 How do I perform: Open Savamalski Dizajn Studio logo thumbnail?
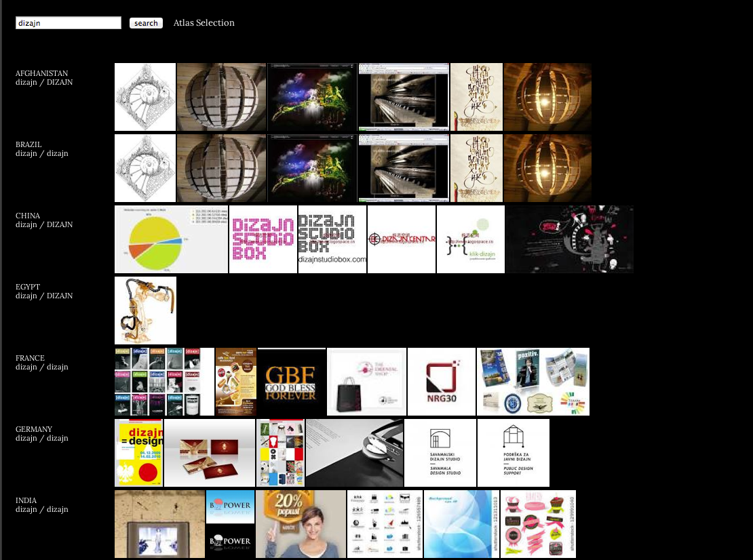click(x=440, y=453)
